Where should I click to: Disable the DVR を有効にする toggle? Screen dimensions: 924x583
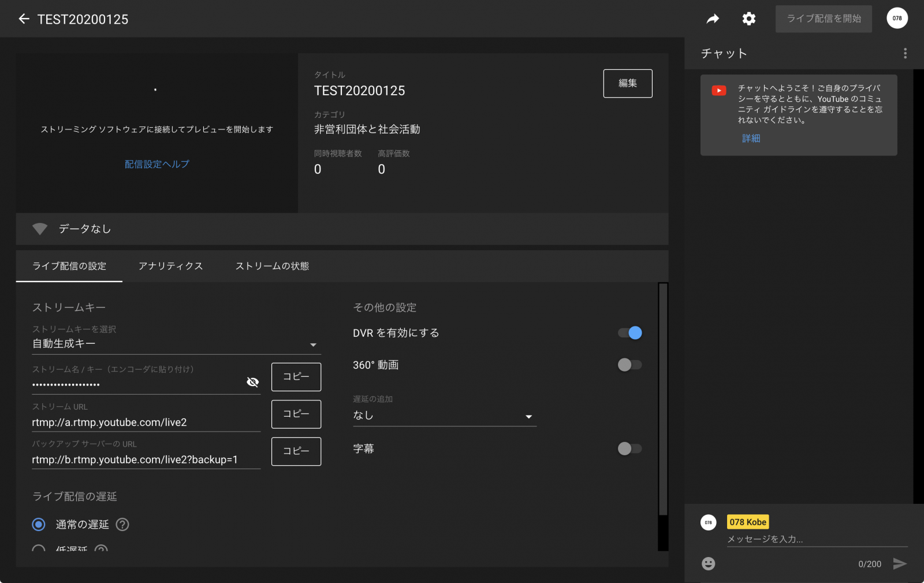pyautogui.click(x=629, y=333)
